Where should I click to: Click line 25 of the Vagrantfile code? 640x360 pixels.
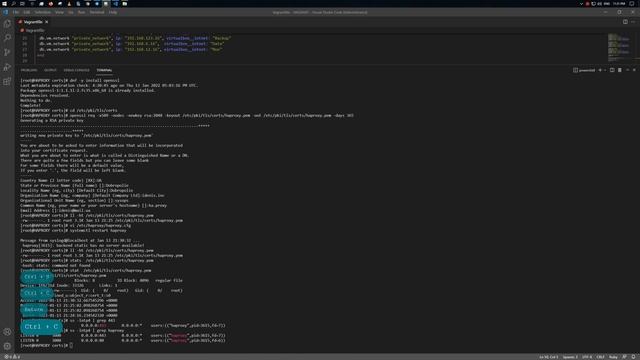135,38
